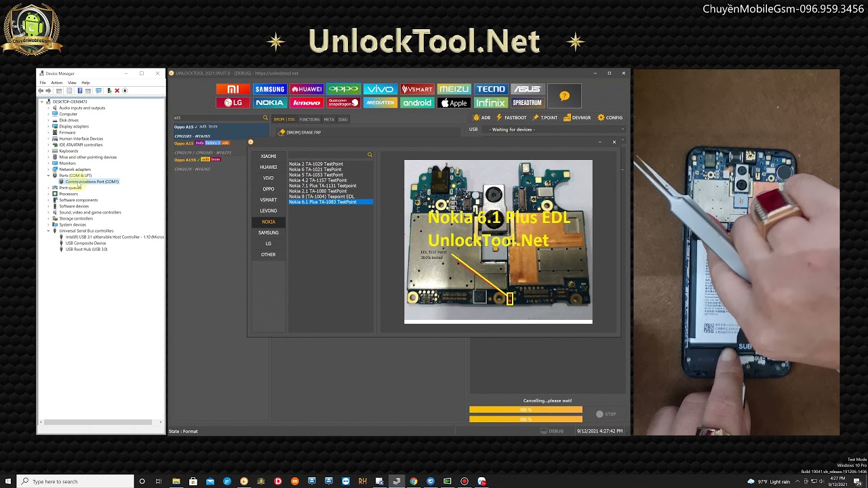
Task: Expand the Network adapters node
Action: 48,169
